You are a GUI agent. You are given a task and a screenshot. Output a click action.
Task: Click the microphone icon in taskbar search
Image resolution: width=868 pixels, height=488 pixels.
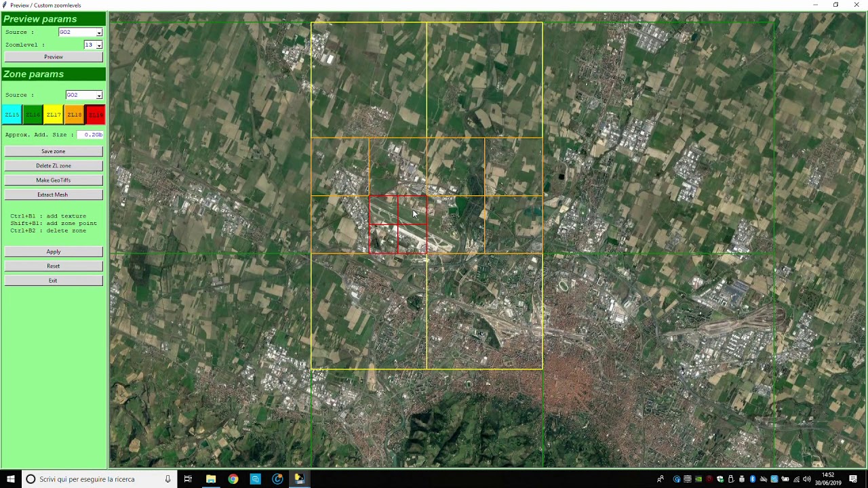(x=167, y=479)
